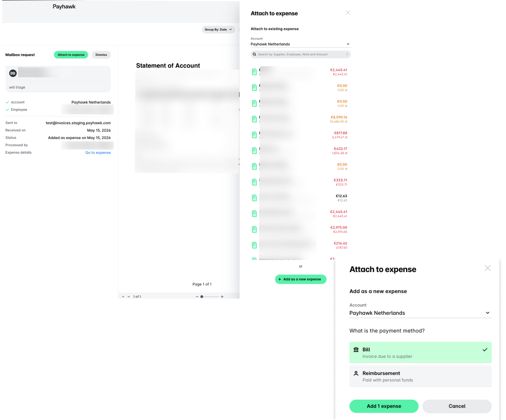Viewport: 506px width, 420px height.
Task: Click the BB avatar in the mailbox request
Action: 13,73
